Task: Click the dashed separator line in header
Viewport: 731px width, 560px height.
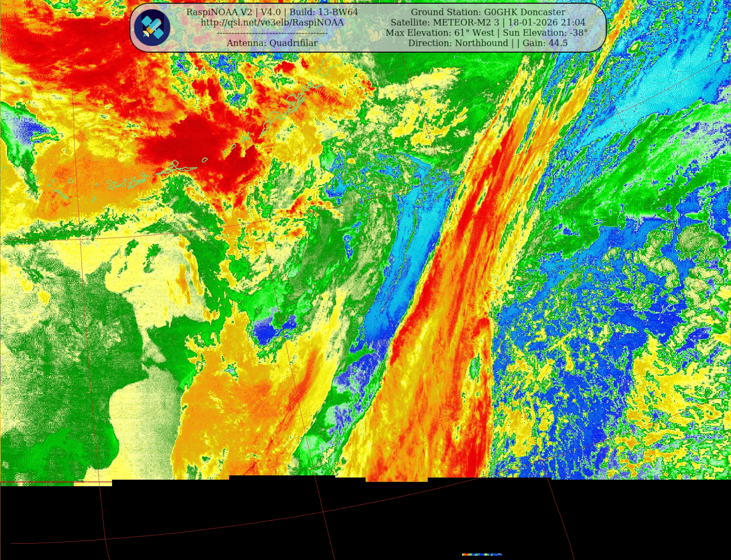Action: (272, 33)
